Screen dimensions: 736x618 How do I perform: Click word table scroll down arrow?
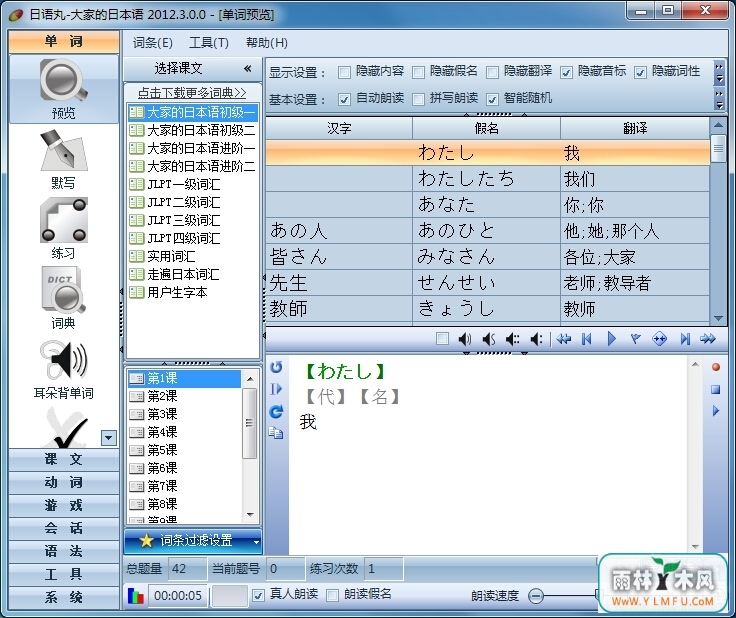pos(718,318)
